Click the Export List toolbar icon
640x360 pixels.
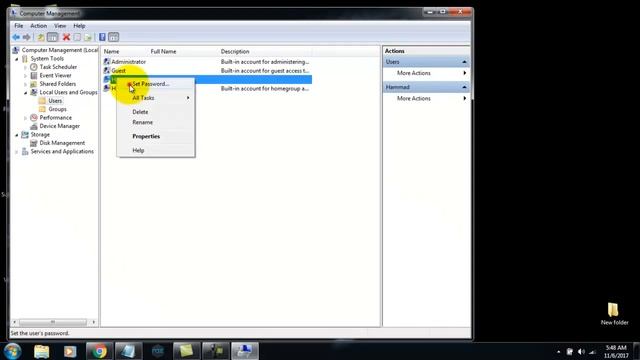click(x=88, y=38)
